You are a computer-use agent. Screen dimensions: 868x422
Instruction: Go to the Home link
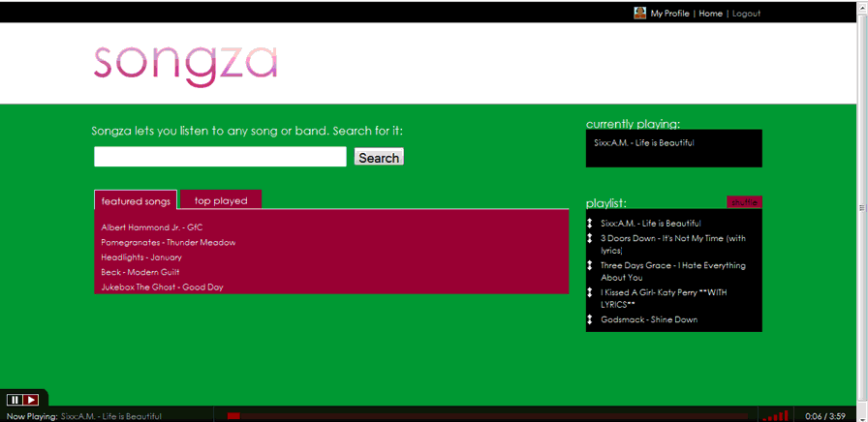[710, 14]
